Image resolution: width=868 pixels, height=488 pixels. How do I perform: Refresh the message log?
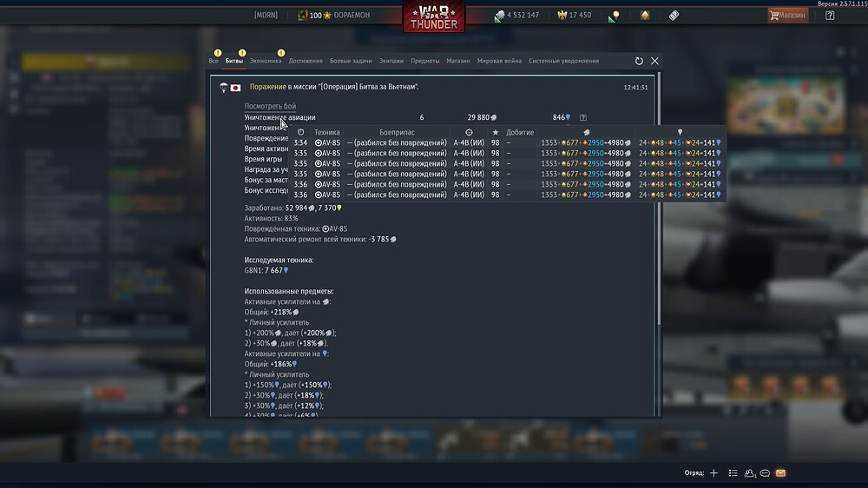point(639,61)
